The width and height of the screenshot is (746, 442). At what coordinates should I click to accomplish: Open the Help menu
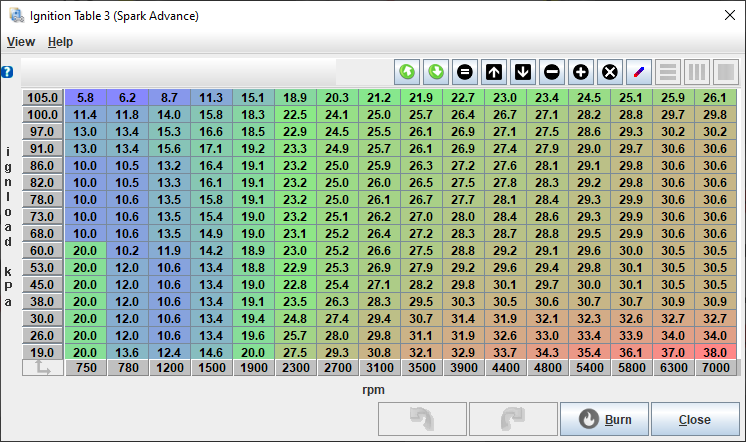coord(60,42)
